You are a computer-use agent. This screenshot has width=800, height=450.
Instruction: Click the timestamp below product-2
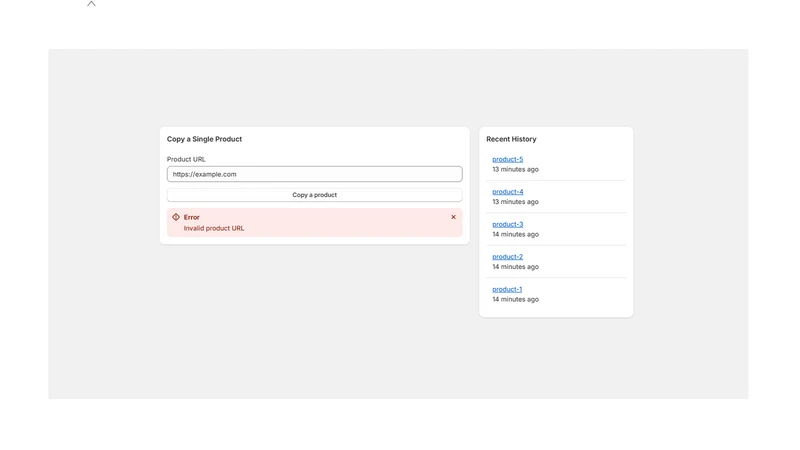tap(515, 267)
